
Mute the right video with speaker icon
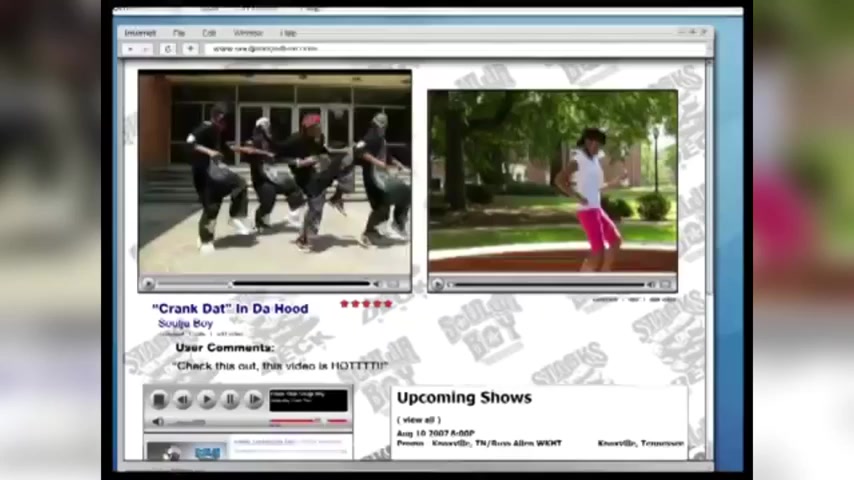[x=651, y=284]
